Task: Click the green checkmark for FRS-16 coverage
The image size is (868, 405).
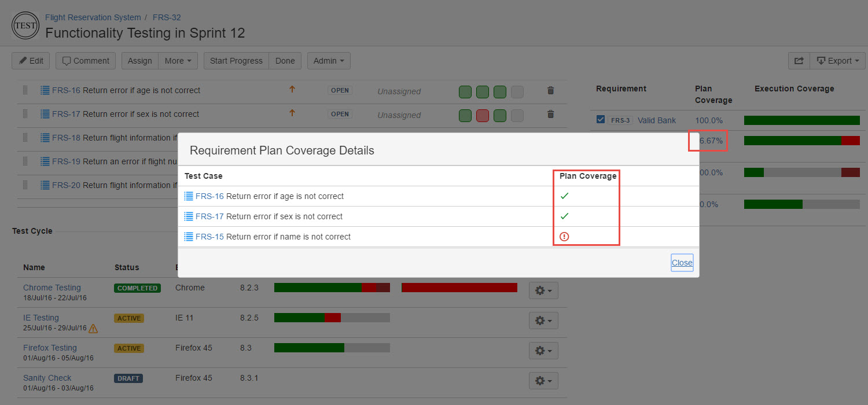Action: pos(564,196)
